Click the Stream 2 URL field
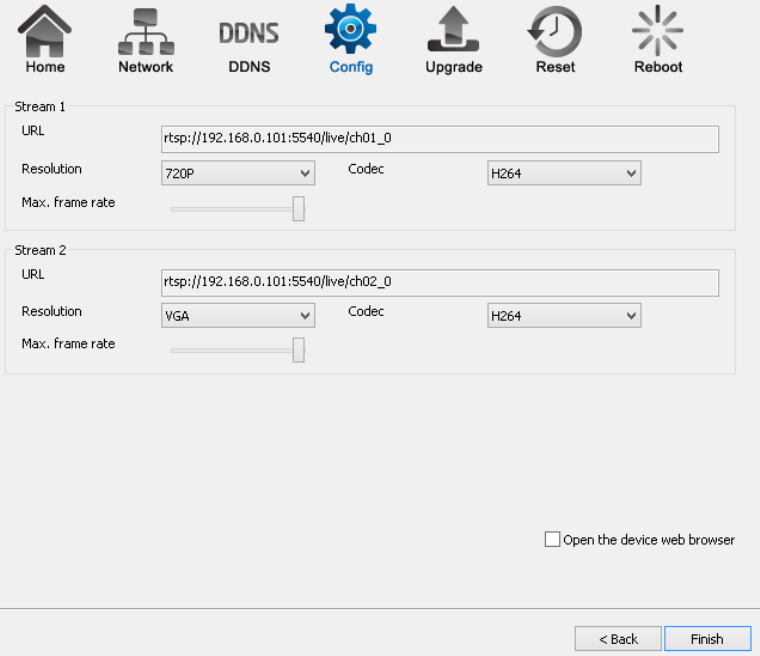This screenshot has height=656, width=760. [440, 283]
